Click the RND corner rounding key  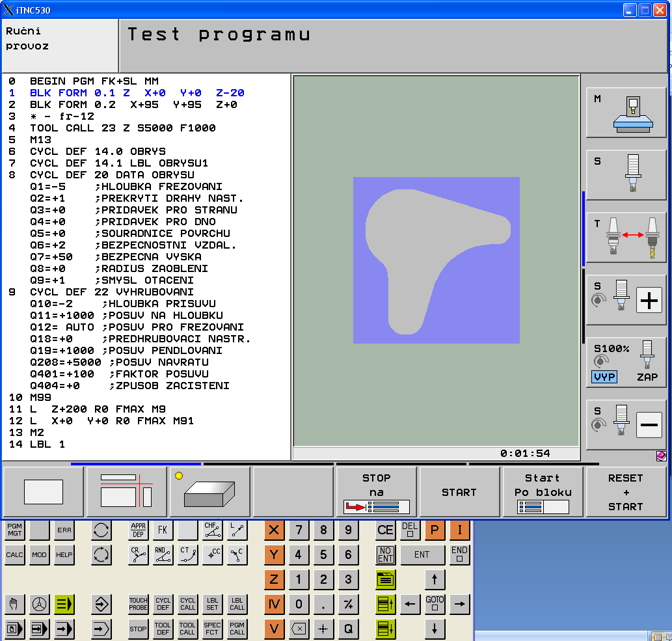point(163,554)
